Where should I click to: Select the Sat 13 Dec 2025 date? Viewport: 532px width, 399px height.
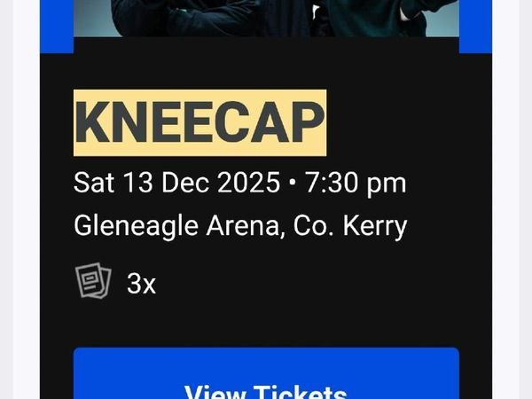pos(176,183)
